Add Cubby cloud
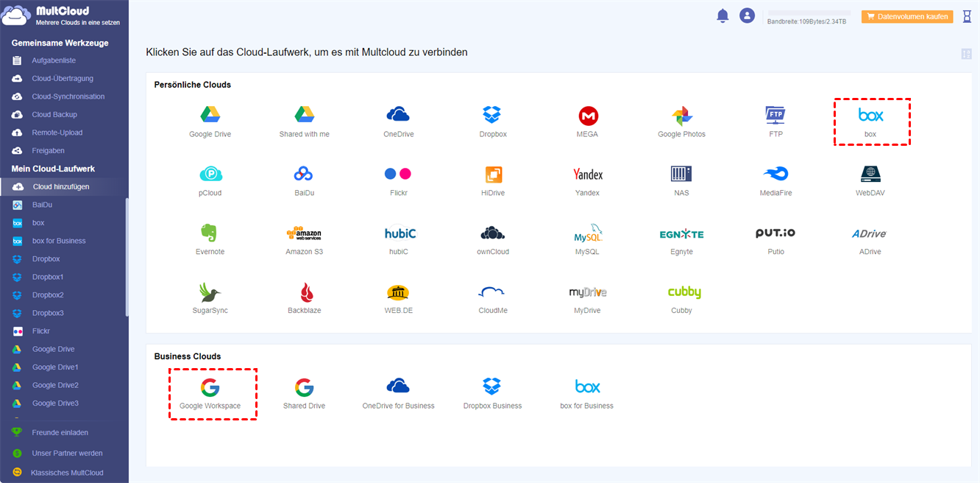Screen dimensions: 980x483 [x=683, y=299]
